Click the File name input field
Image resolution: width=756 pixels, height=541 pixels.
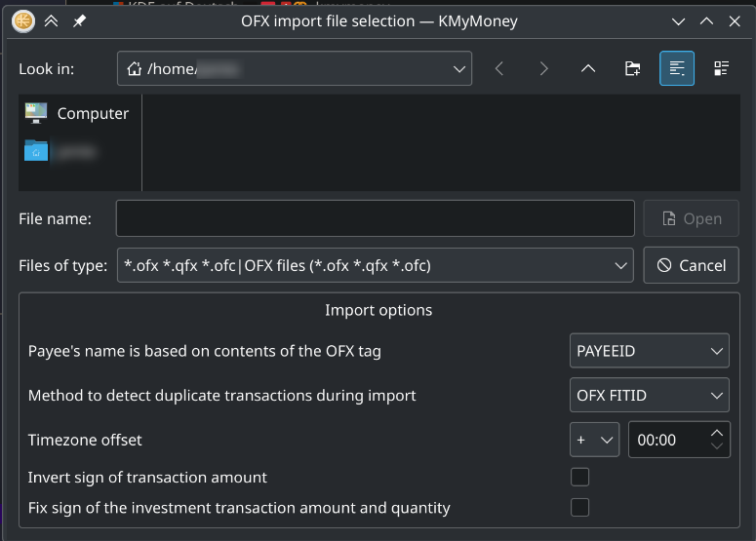point(376,218)
